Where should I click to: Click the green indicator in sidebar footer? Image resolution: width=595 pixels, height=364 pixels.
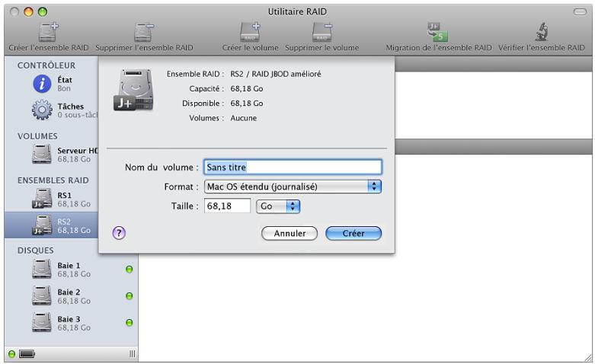(x=11, y=354)
